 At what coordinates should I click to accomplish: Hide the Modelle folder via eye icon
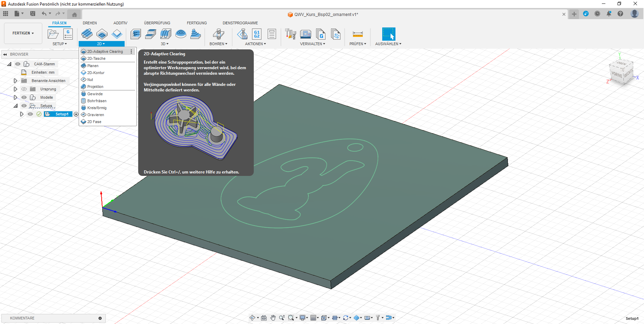point(24,97)
